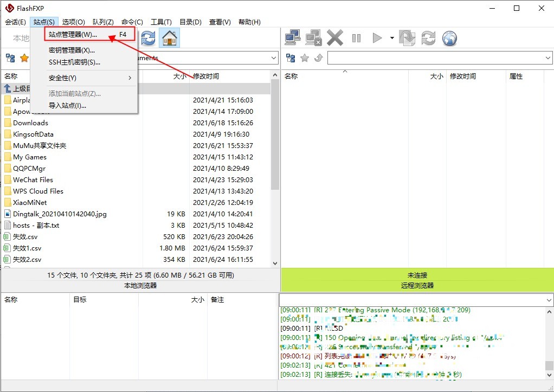
Task: Click the favorites star in the remote pane
Action: [305, 58]
